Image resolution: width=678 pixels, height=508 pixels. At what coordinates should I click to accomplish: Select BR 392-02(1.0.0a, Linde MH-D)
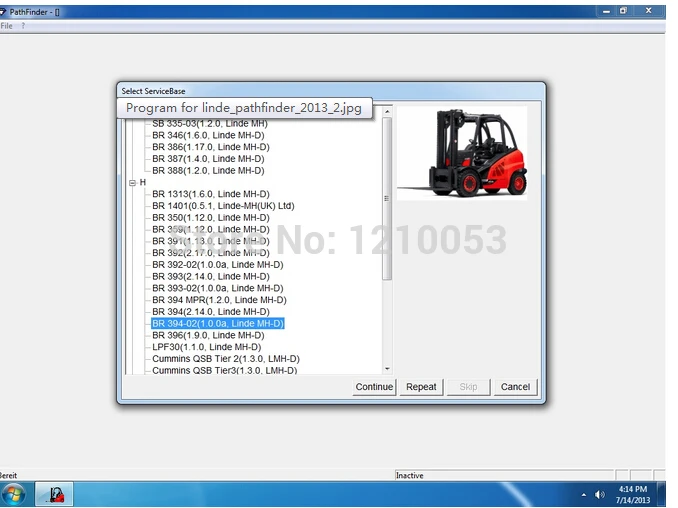point(217,265)
